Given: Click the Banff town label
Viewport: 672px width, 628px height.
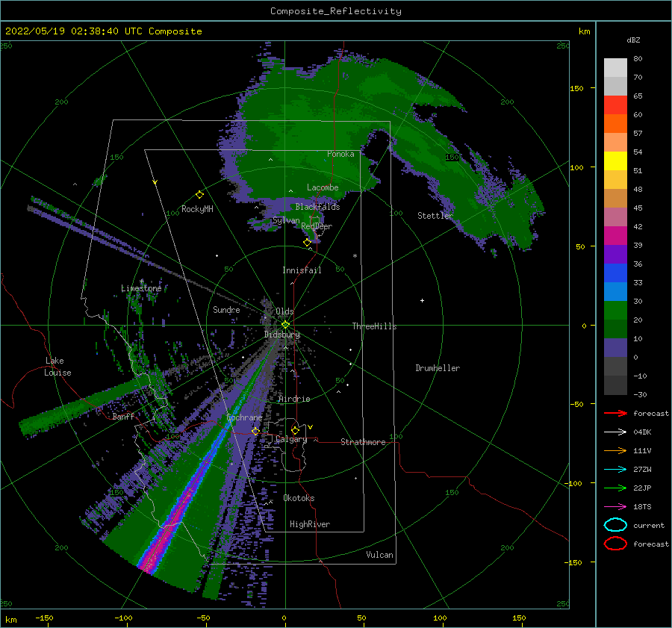Looking at the screenshot, I should pos(123,417).
